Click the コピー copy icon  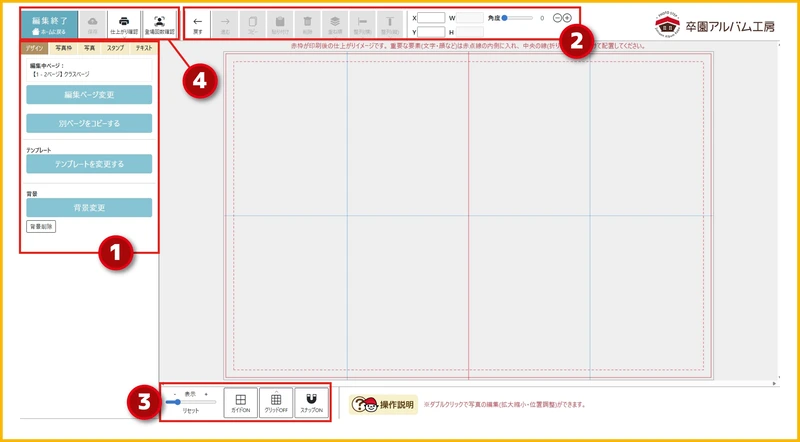click(253, 24)
